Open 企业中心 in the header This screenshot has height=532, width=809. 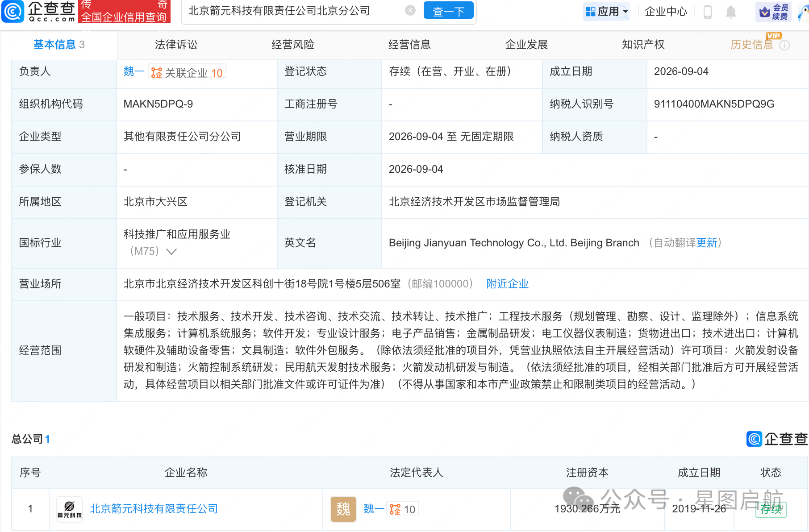pos(666,12)
